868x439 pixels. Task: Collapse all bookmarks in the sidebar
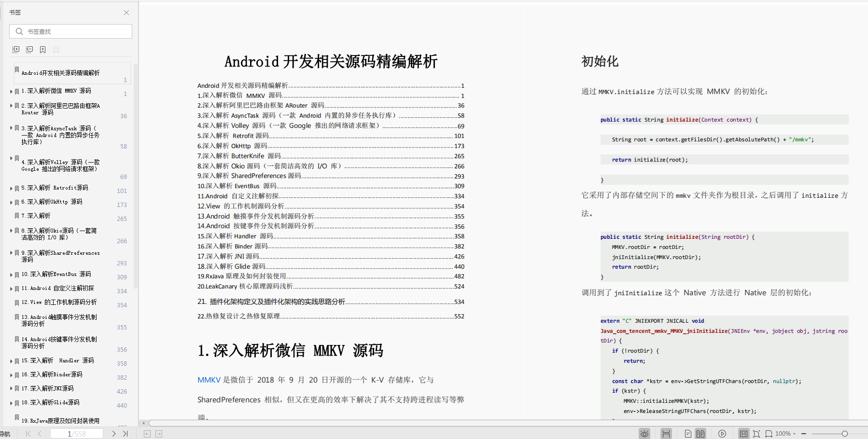coord(29,49)
